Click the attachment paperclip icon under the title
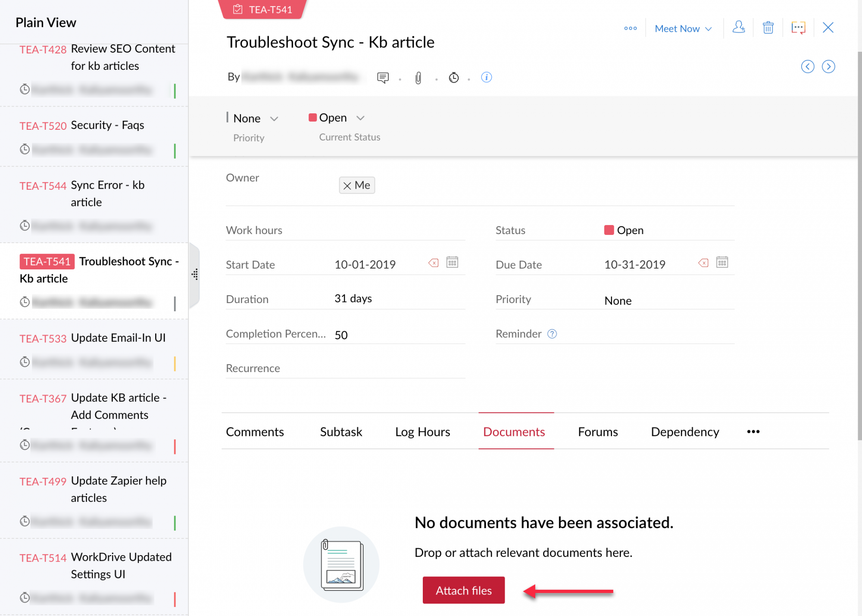Image resolution: width=862 pixels, height=616 pixels. pos(418,78)
